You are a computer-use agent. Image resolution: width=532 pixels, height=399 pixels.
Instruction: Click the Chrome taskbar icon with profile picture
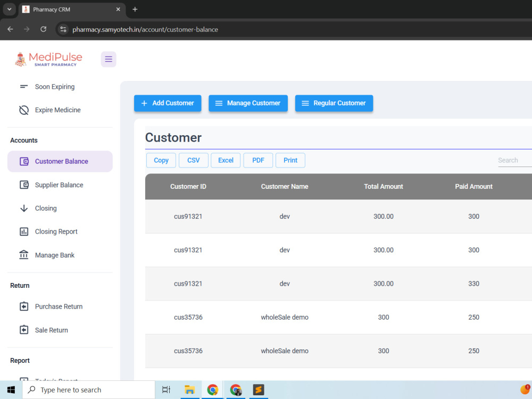pyautogui.click(x=236, y=390)
